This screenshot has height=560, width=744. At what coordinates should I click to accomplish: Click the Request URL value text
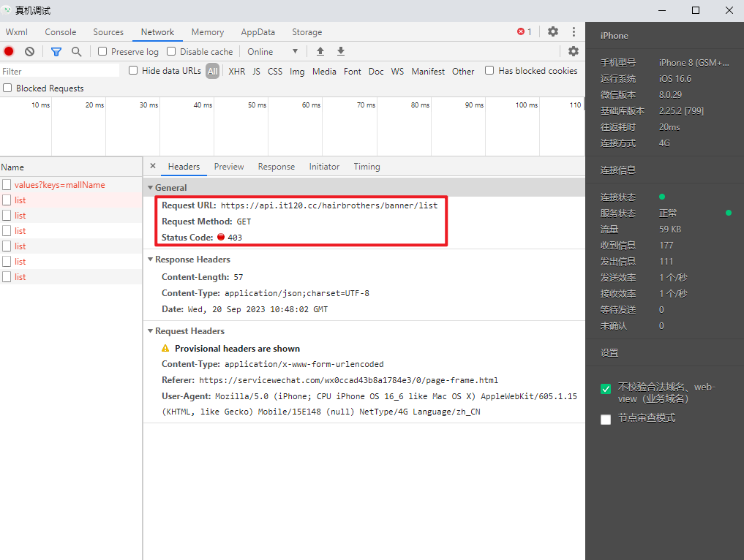click(x=328, y=205)
